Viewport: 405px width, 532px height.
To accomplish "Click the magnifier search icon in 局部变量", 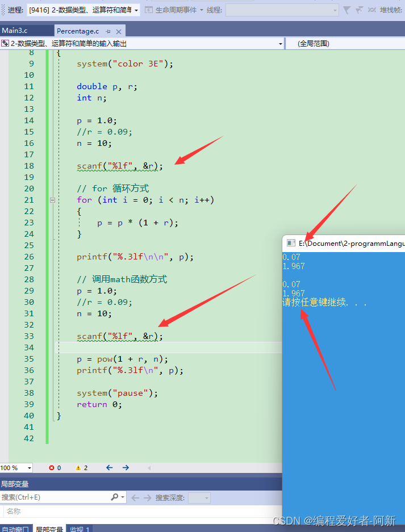I will coord(114,497).
